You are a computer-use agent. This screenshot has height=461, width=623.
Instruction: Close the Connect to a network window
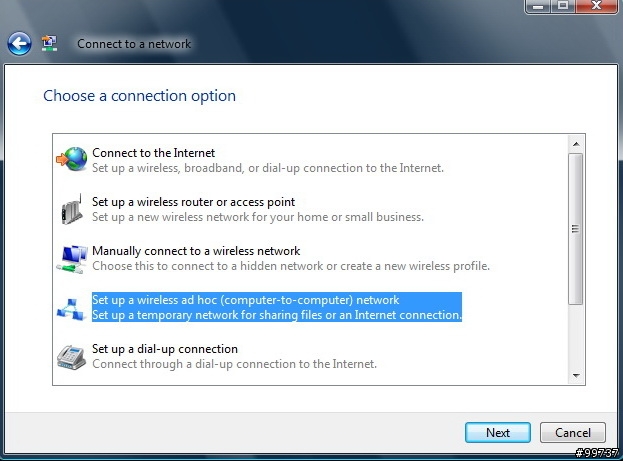(596, 6)
